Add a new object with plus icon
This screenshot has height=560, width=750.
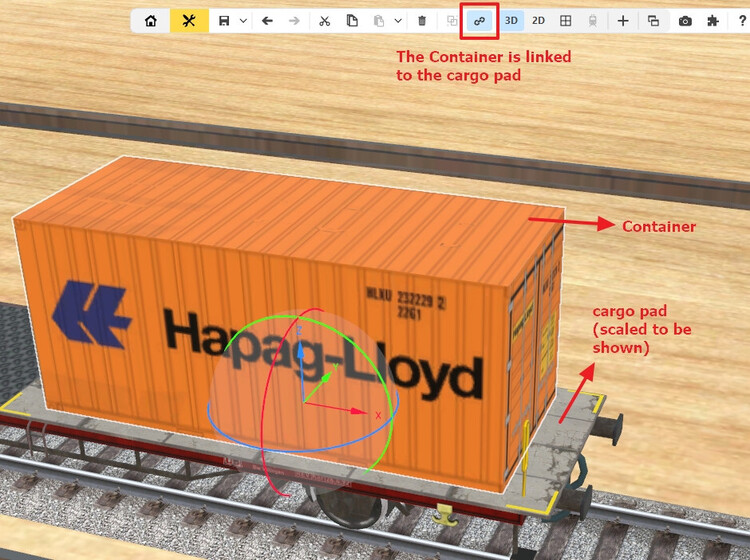(x=623, y=21)
